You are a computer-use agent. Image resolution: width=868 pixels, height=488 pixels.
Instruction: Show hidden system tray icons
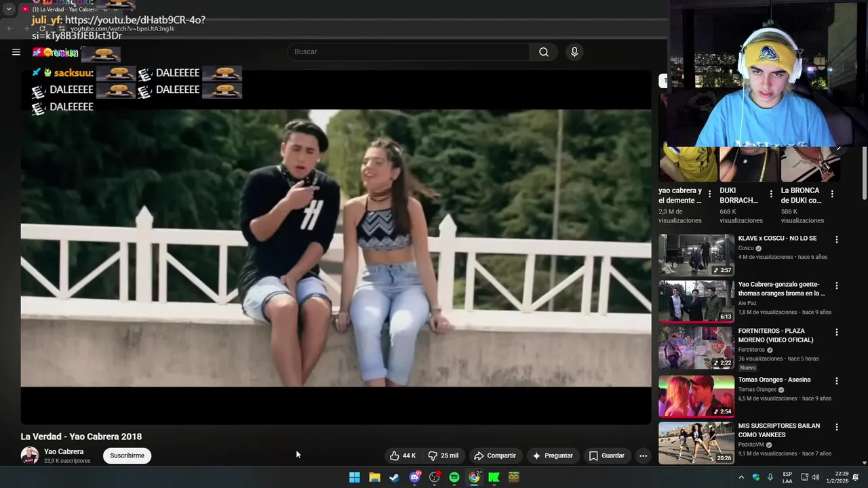click(x=741, y=477)
